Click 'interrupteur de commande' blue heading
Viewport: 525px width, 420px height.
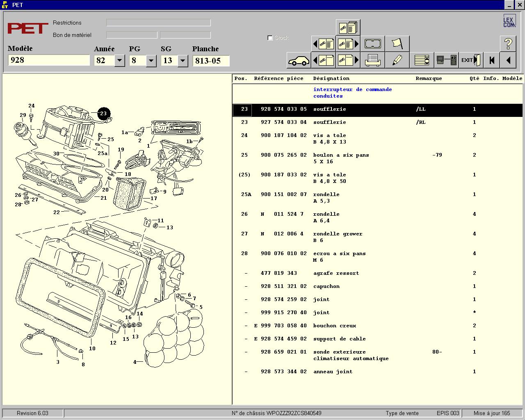(353, 89)
